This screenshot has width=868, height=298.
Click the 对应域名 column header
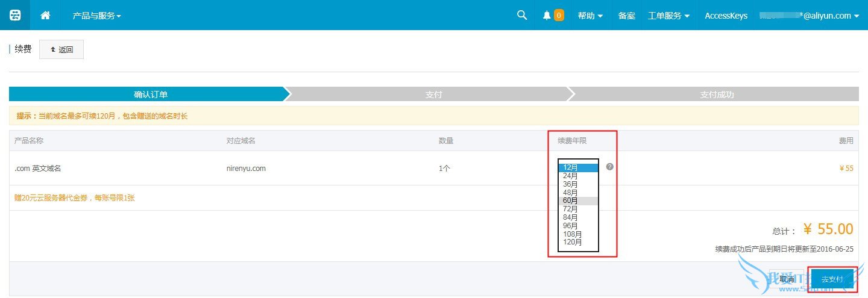241,141
